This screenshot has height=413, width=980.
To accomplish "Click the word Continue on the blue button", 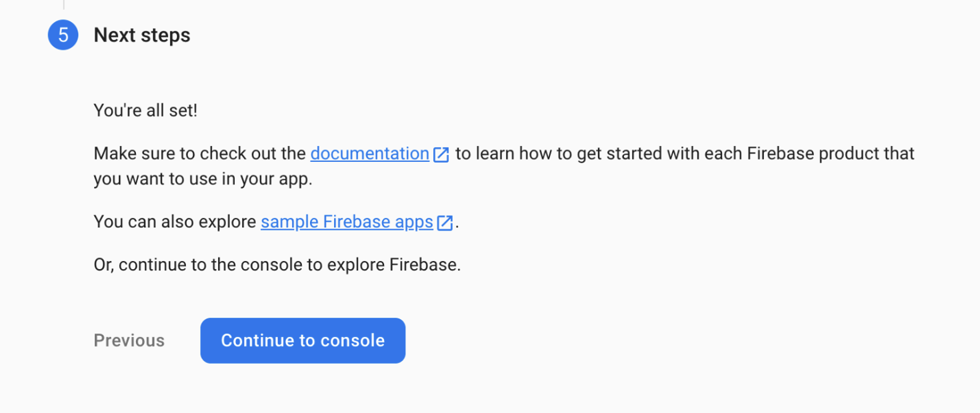I will (x=259, y=340).
